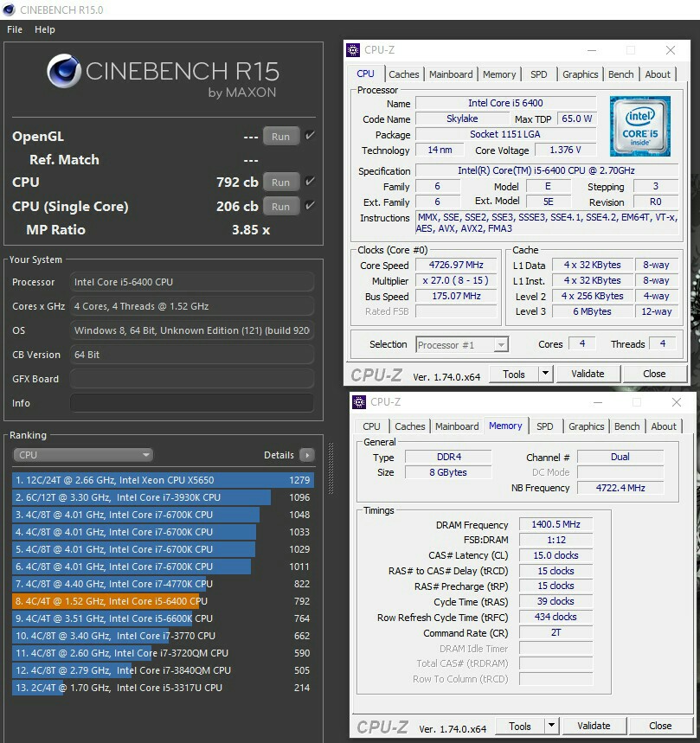Select highlighted ranking row Core i5-6400
The height and width of the screenshot is (743, 700).
(163, 601)
